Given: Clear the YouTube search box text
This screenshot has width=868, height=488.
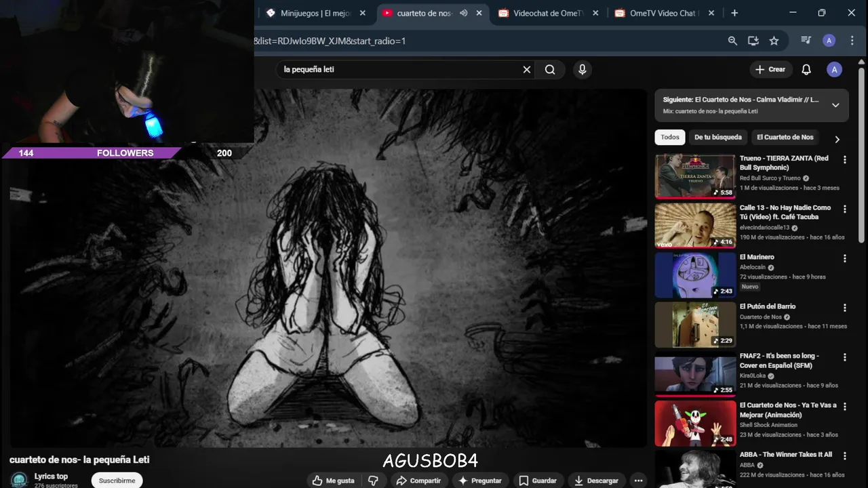Looking at the screenshot, I should click(526, 69).
